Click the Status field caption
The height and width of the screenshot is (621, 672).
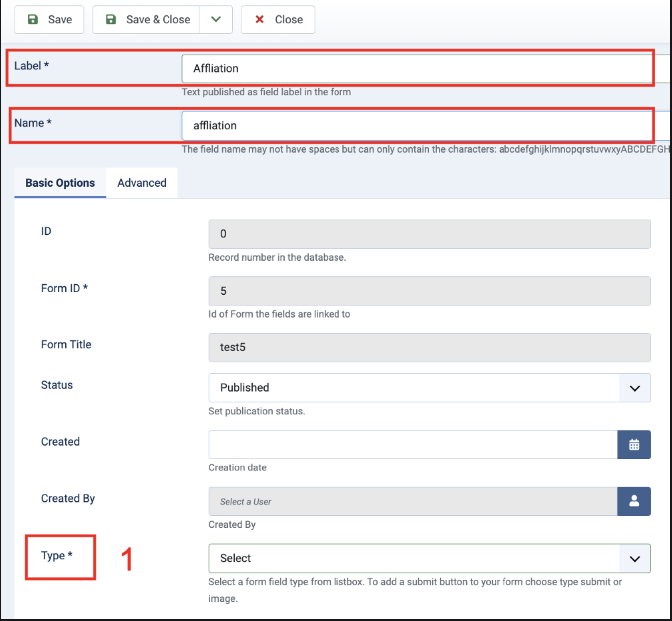click(57, 385)
